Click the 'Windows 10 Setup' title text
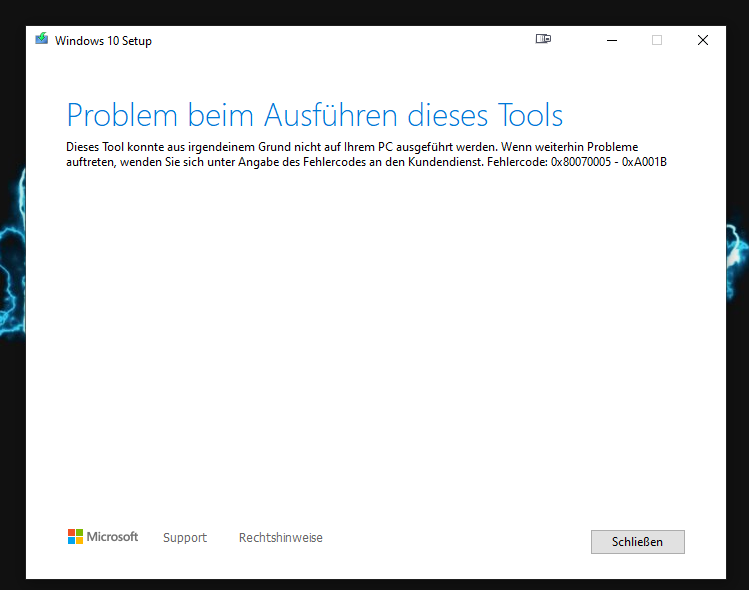749x590 pixels. pos(103,41)
